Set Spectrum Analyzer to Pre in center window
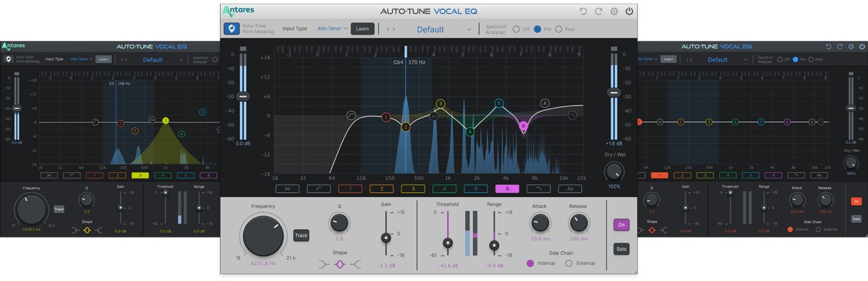The width and height of the screenshot is (868, 281). point(537,30)
